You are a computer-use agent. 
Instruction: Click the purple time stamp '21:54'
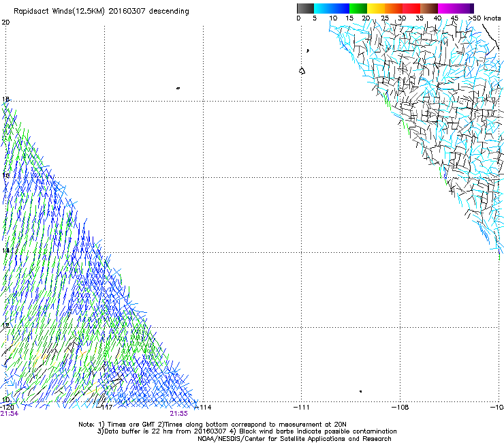pos(10,414)
